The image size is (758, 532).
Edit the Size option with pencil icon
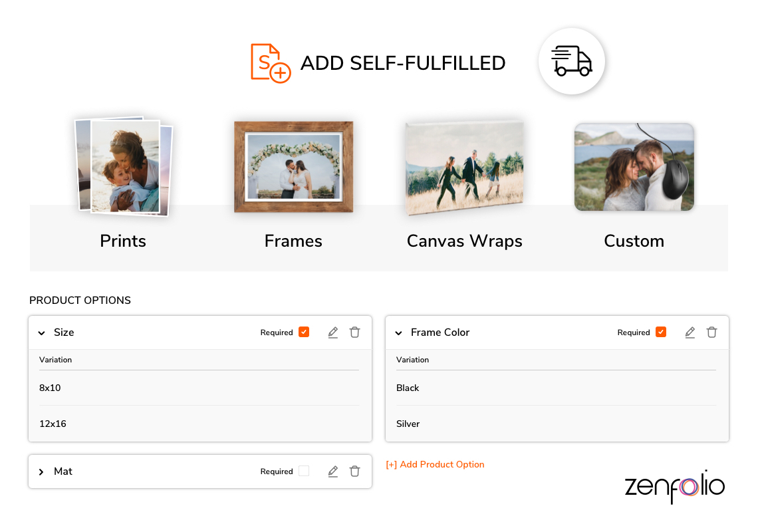[x=333, y=332]
